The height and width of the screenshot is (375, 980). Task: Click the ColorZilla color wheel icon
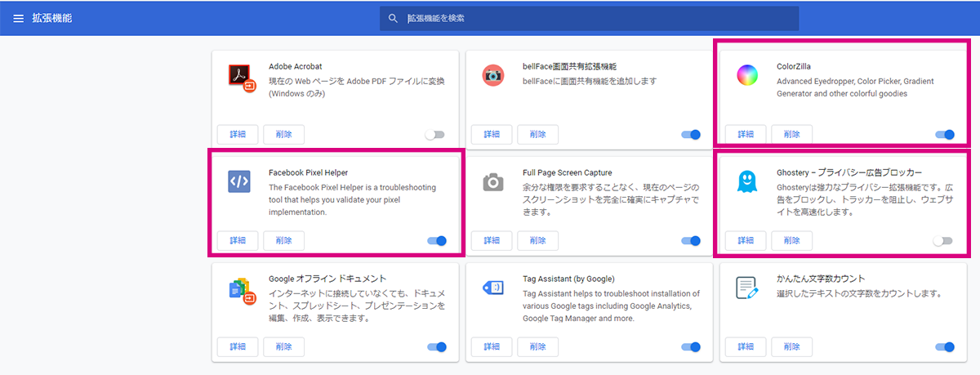tap(747, 75)
